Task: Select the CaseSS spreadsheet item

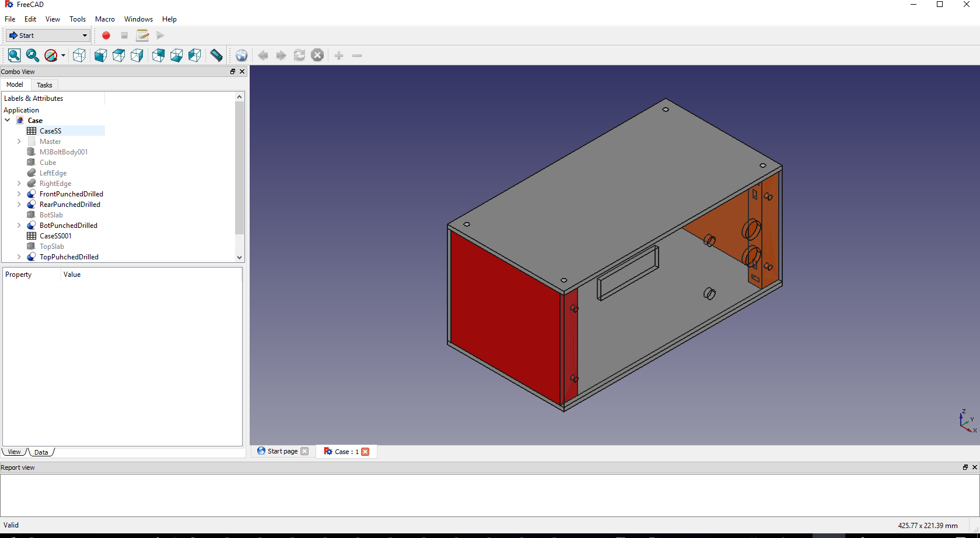Action: coord(50,131)
